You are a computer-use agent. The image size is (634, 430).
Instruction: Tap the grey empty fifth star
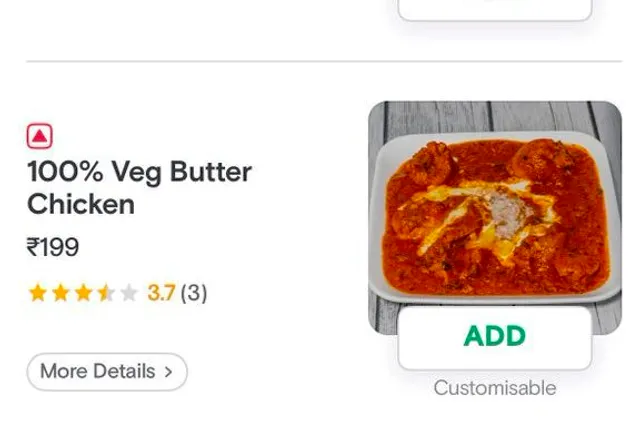click(x=128, y=293)
